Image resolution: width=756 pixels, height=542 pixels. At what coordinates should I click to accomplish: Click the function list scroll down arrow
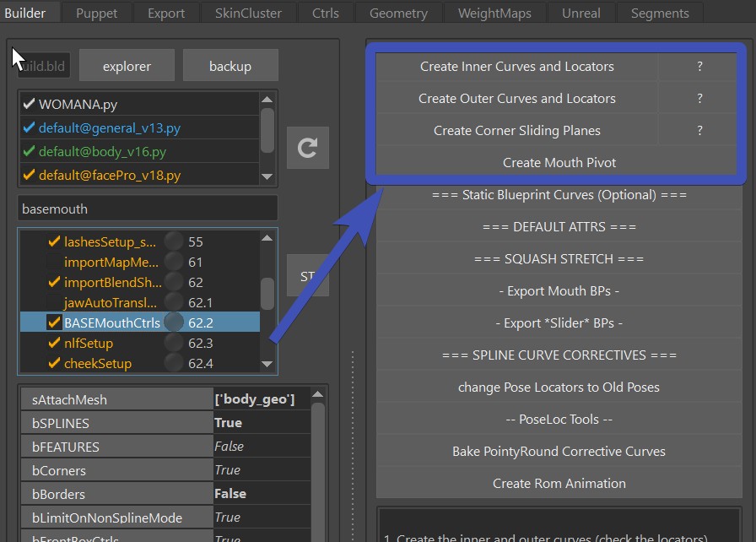click(267, 364)
